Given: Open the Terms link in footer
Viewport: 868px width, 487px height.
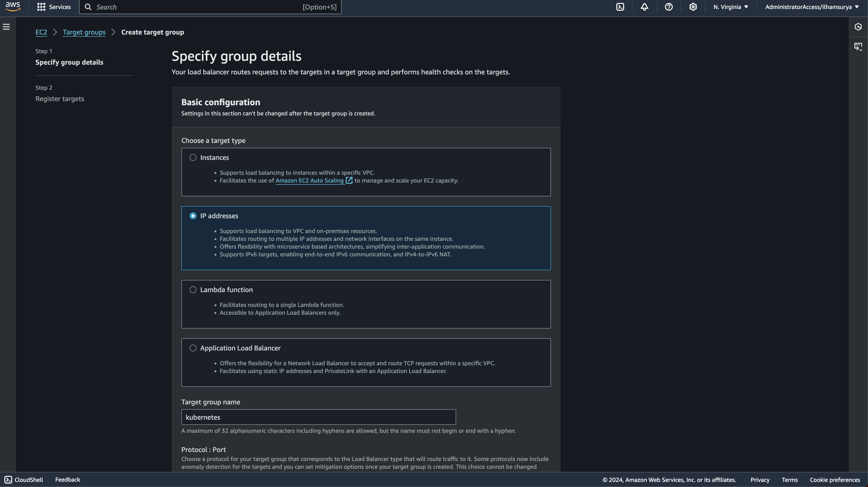Looking at the screenshot, I should [789, 480].
